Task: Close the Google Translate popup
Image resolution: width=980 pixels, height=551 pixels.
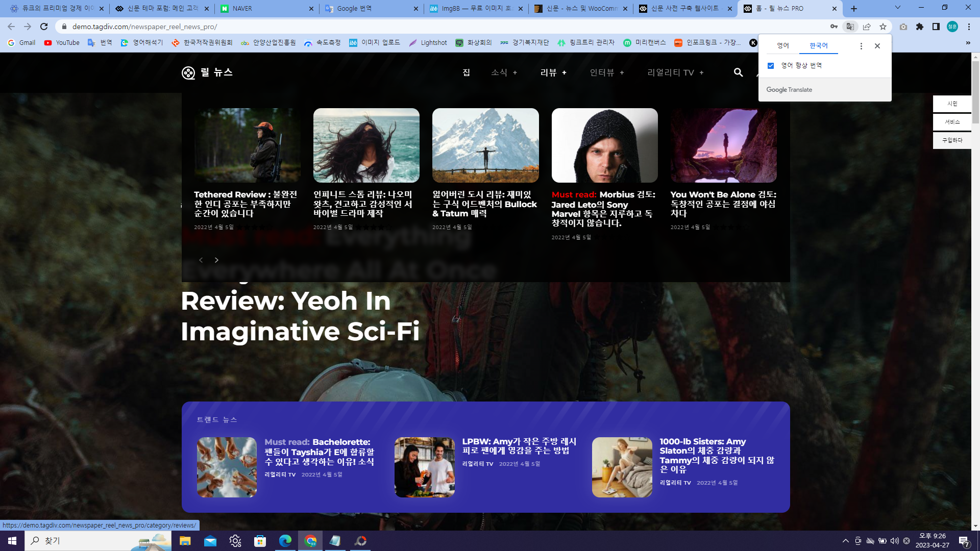Action: 877,46
